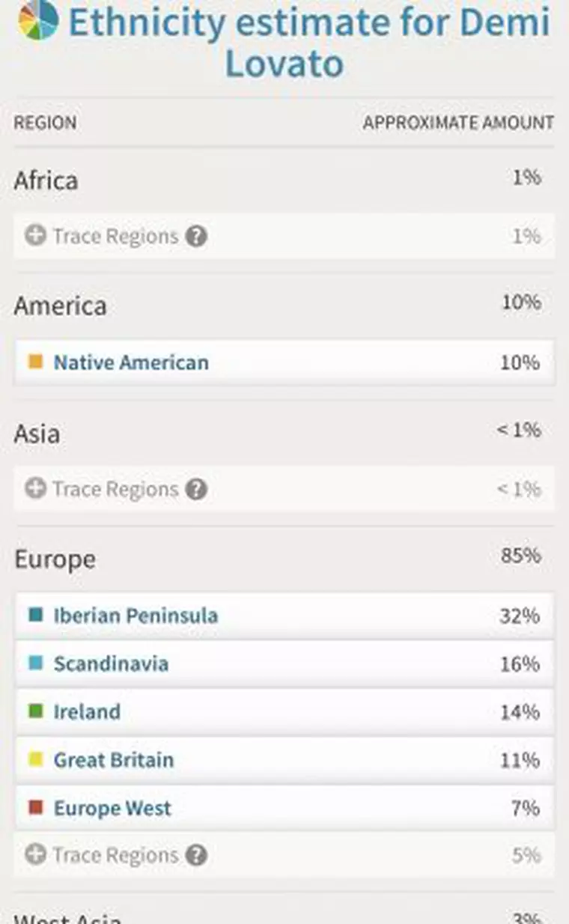Click help icon next to Africa Trace Regions
This screenshot has height=924, width=569.
tap(196, 237)
